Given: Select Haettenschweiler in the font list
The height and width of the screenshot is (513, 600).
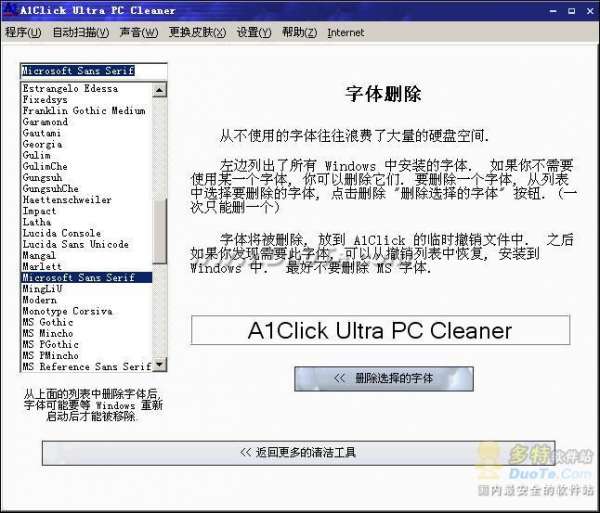Looking at the screenshot, I should tap(86, 200).
